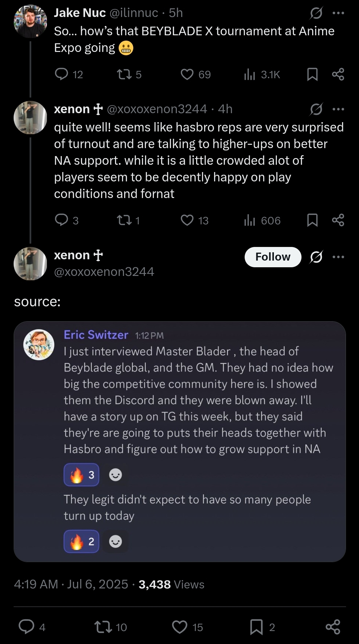Open more options on xenon's 4h reply
Image resolution: width=359 pixels, height=644 pixels.
338,109
